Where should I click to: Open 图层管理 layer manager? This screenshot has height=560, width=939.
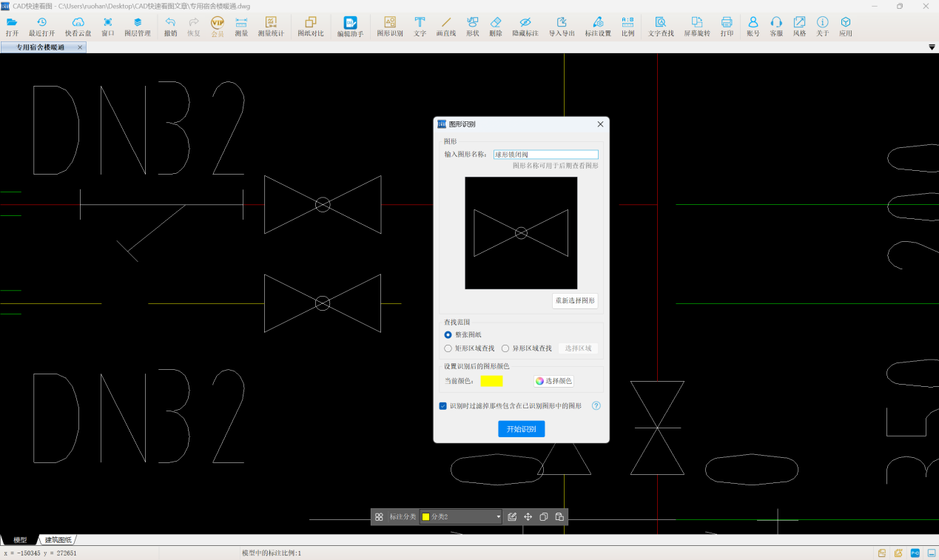[138, 27]
